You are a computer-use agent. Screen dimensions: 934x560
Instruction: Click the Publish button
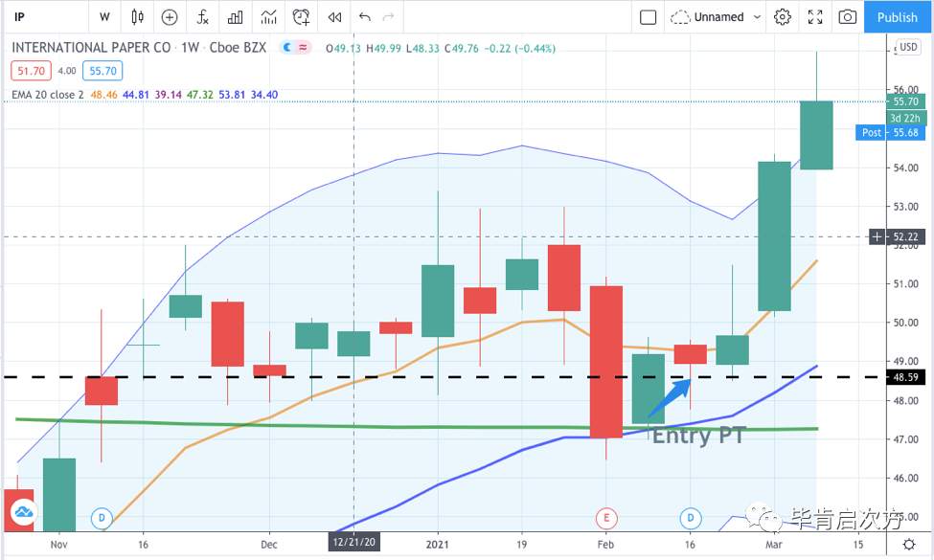point(897,17)
